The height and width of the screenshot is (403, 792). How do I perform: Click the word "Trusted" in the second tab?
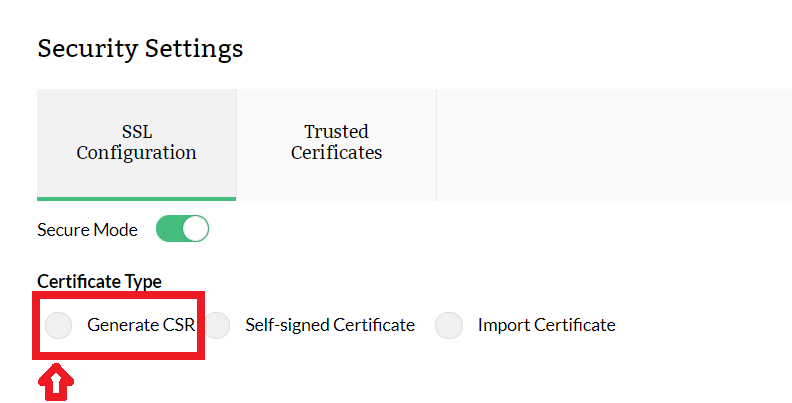pyautogui.click(x=336, y=132)
